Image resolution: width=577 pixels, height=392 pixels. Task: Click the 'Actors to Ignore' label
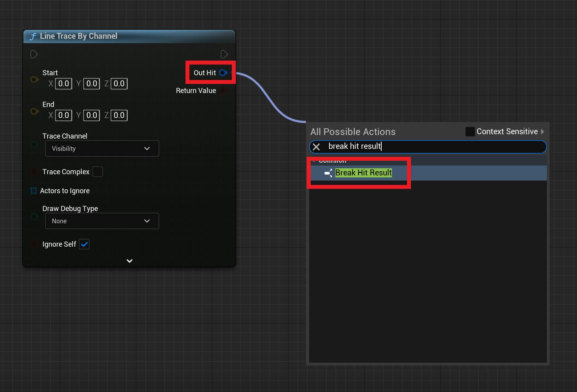point(65,191)
